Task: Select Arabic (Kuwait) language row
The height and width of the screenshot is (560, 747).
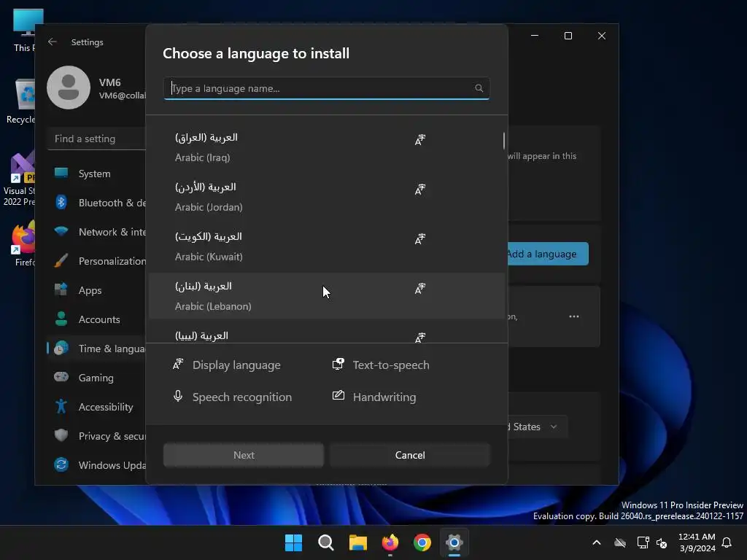Action: click(x=326, y=246)
